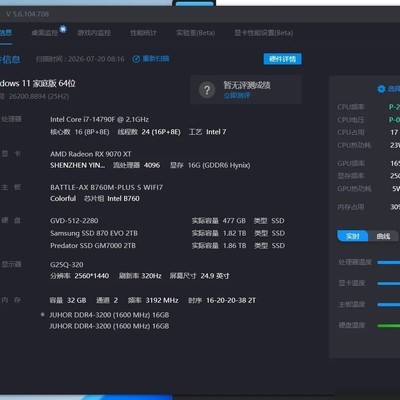
Task: Click the settings gear icon in monitor panel
Action: (x=381, y=89)
